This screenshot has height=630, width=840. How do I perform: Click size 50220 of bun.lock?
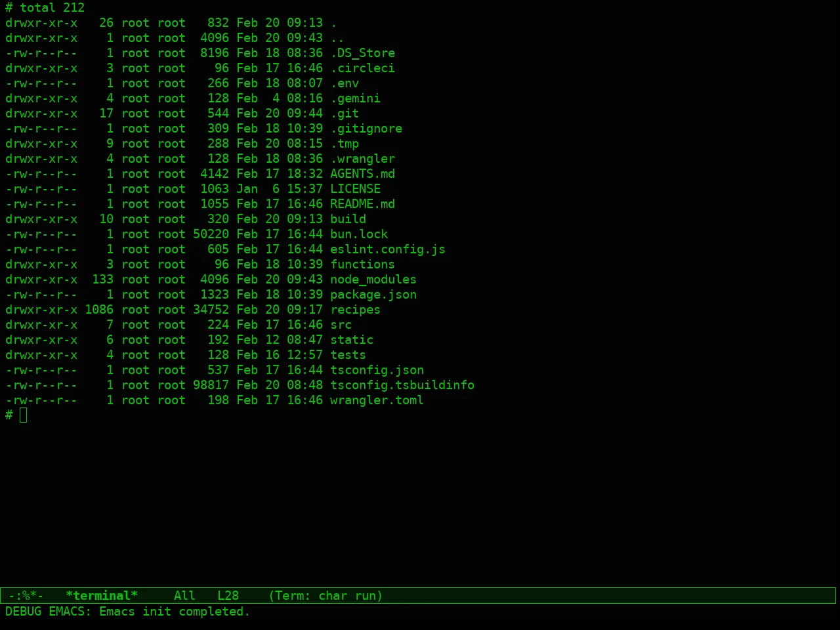[x=211, y=234]
